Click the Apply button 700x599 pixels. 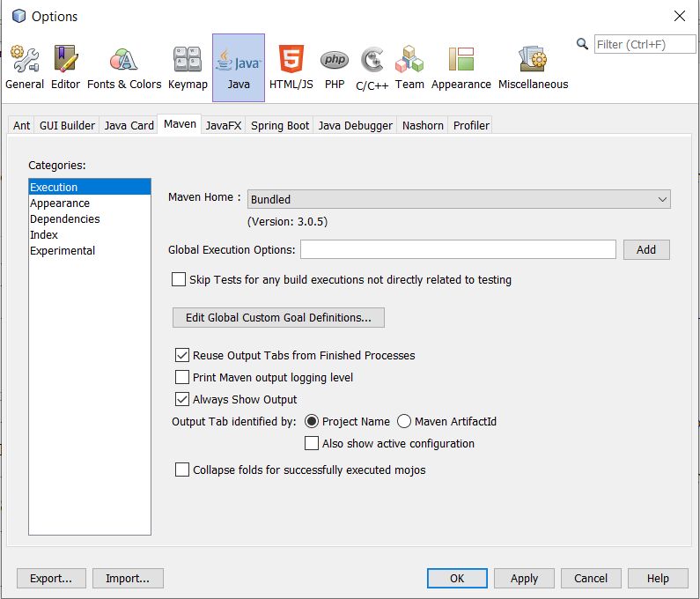524,579
